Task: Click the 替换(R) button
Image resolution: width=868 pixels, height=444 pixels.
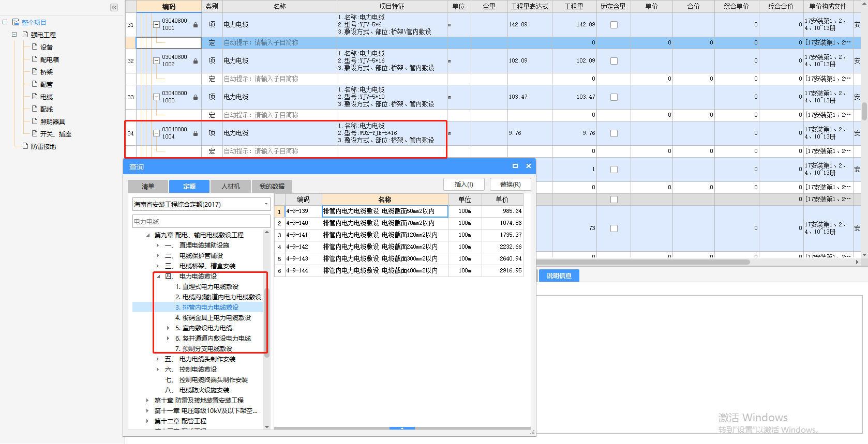Action: click(x=511, y=184)
